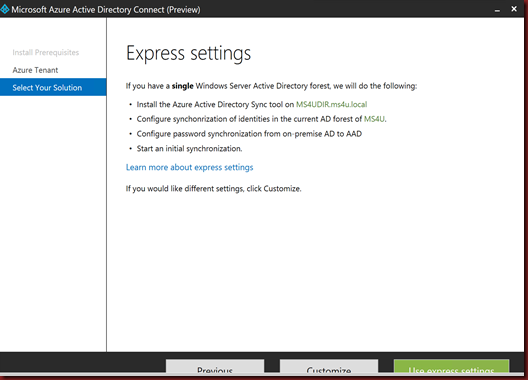
Task: Click the MS4UDIR.ms4u.local server name
Action: point(331,104)
